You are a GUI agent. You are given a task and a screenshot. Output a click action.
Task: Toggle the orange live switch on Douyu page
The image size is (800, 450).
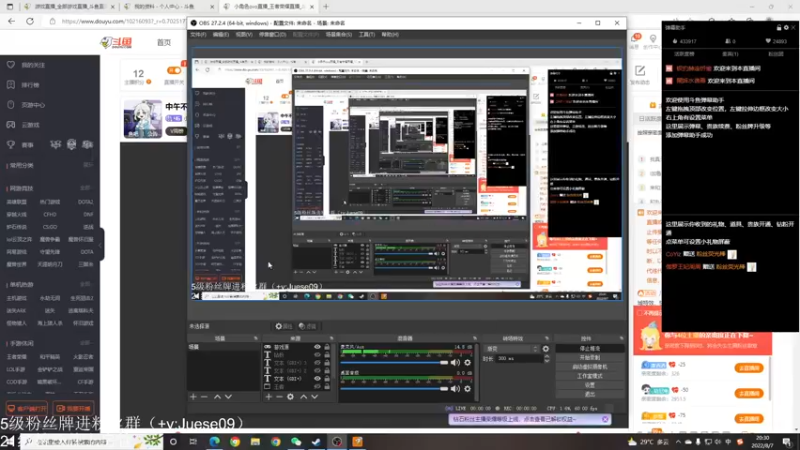(x=174, y=70)
